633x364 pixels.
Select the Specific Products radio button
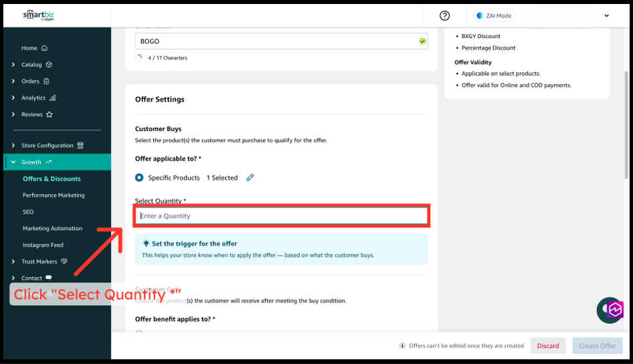[139, 178]
